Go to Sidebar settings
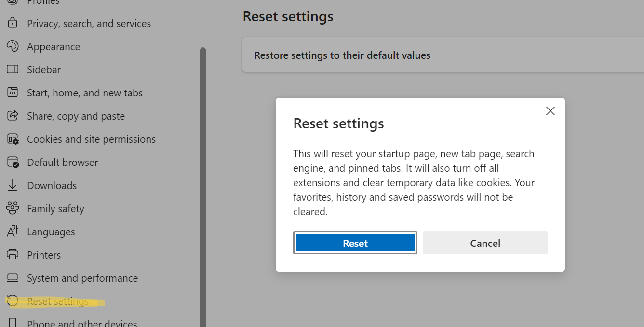Screen dimensions: 644x327 pyautogui.click(x=44, y=69)
